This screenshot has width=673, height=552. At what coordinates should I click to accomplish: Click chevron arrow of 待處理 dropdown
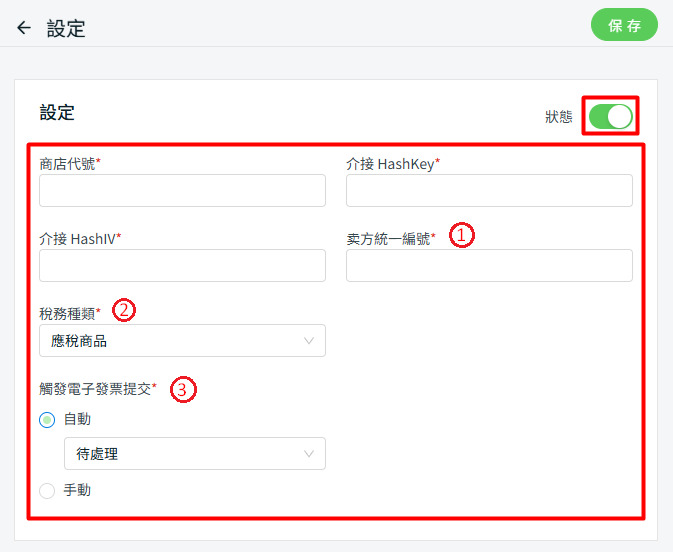tap(309, 454)
